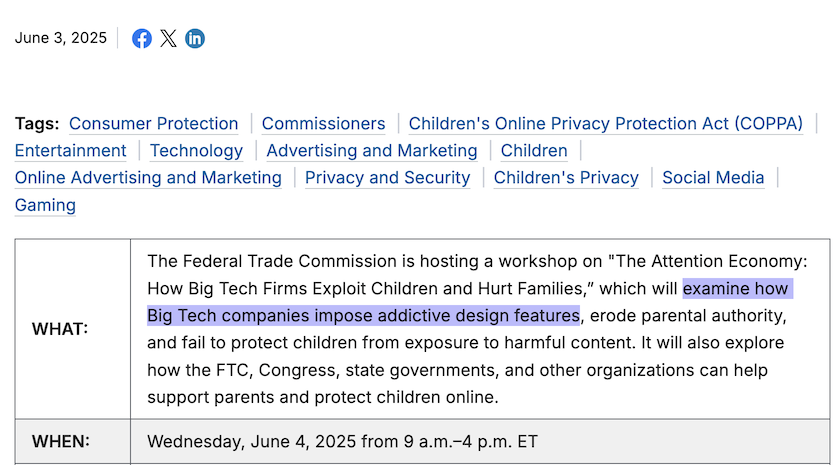Select the Children tag link

click(x=534, y=151)
